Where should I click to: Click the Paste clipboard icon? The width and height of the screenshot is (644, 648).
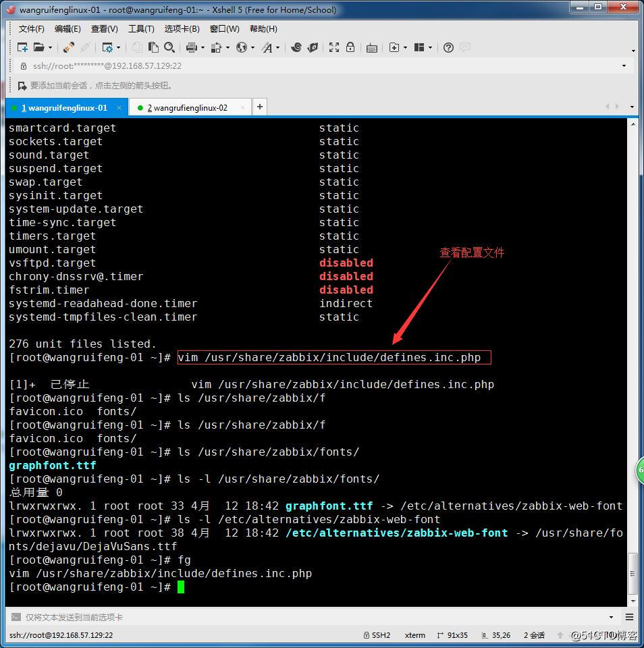(x=153, y=47)
